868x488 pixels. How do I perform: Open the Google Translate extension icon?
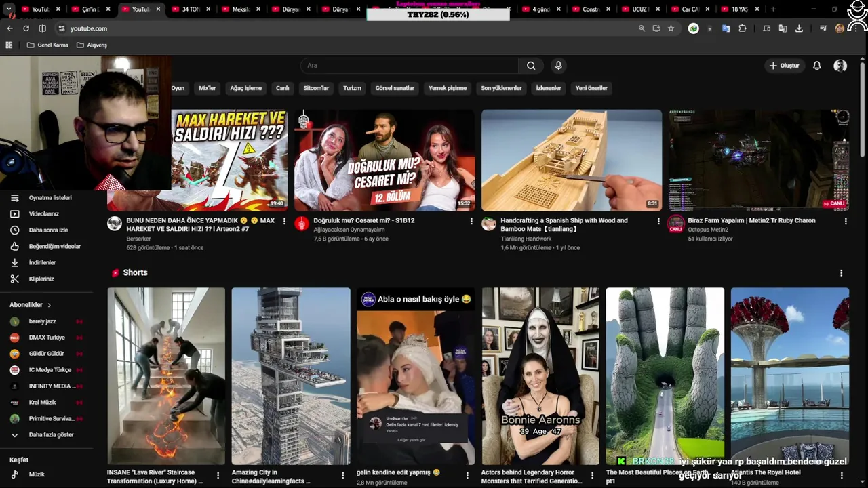(726, 28)
